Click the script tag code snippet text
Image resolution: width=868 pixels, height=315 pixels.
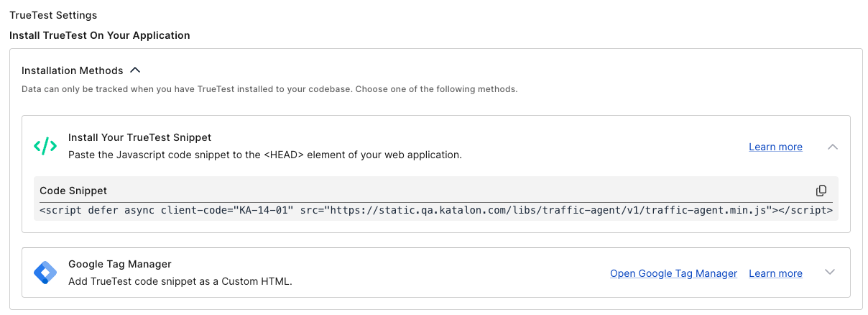(436, 211)
